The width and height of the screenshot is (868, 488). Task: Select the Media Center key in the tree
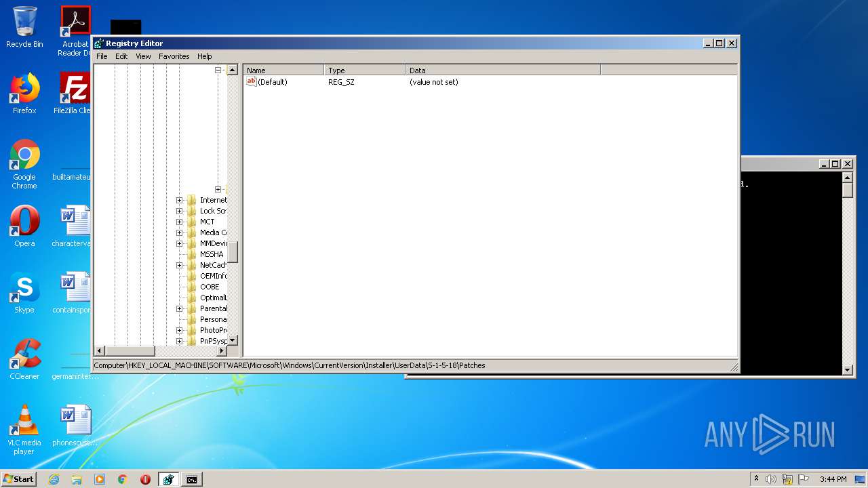click(213, 232)
